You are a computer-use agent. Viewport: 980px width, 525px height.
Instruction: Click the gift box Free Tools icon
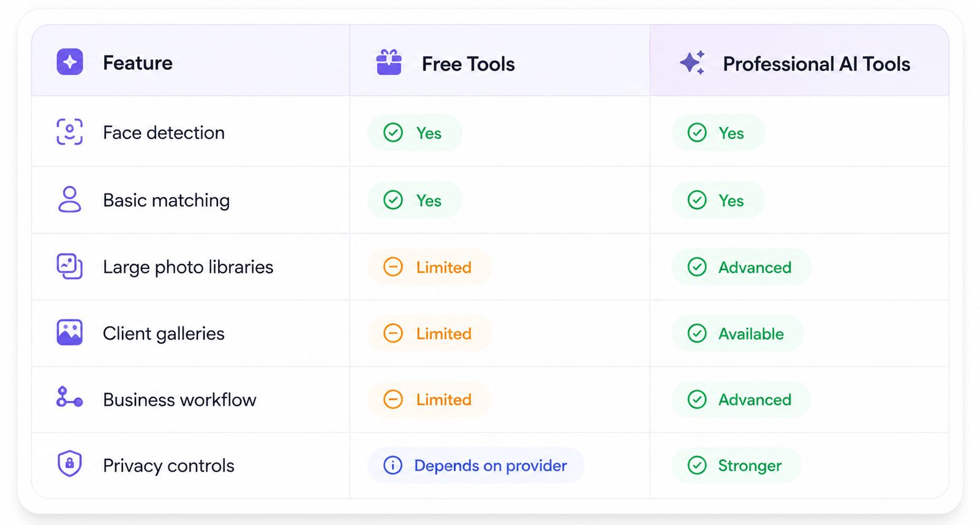(389, 62)
